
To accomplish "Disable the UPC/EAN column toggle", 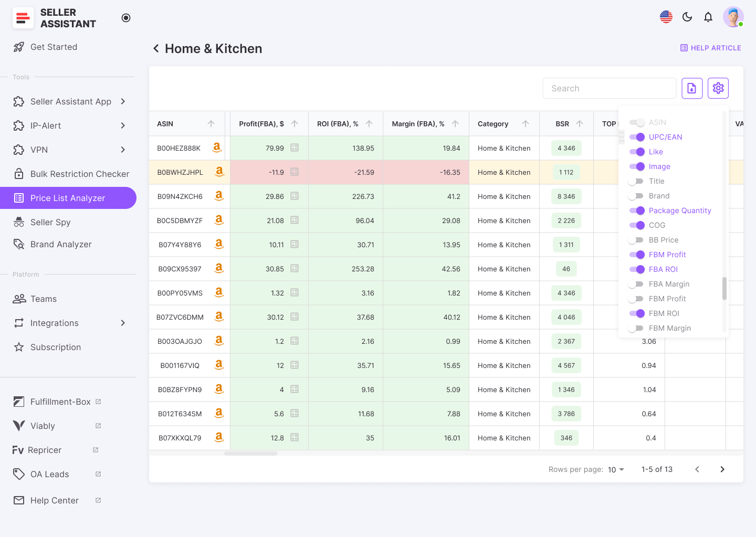I will click(x=637, y=137).
